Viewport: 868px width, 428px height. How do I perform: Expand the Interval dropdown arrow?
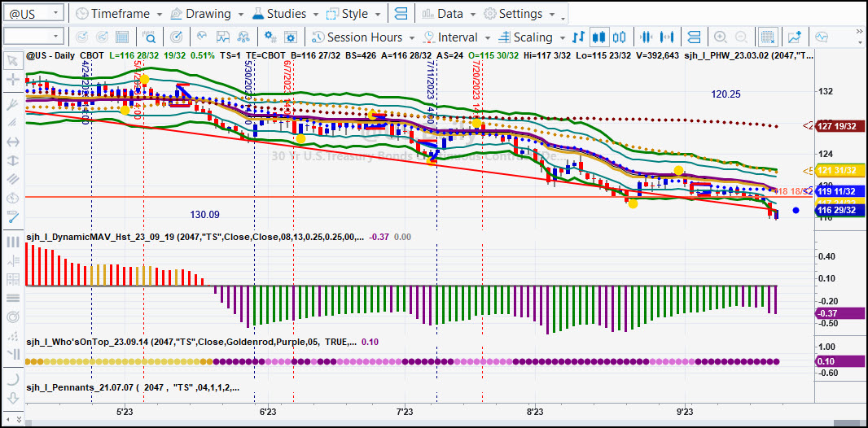point(487,37)
